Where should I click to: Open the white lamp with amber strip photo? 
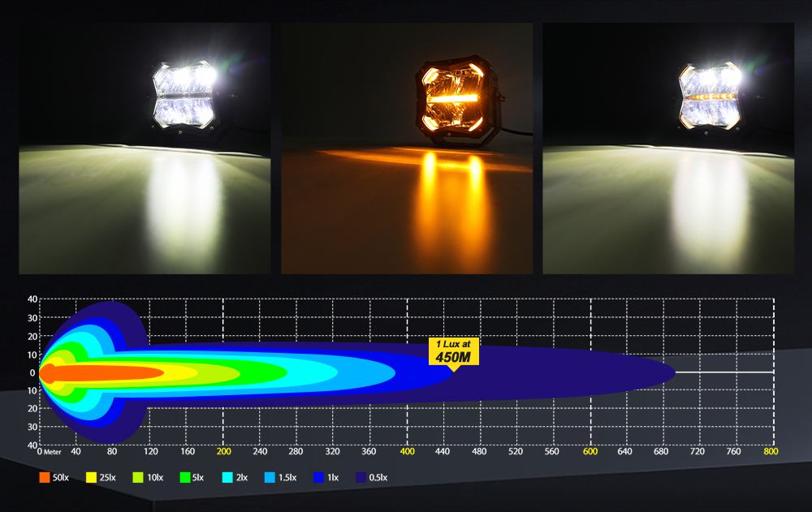(668, 148)
